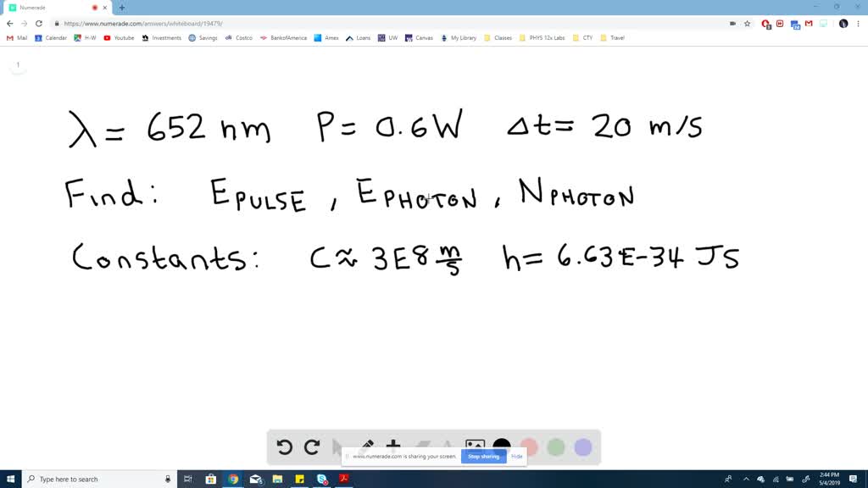Reload the page with the refresh button

tap(39, 24)
